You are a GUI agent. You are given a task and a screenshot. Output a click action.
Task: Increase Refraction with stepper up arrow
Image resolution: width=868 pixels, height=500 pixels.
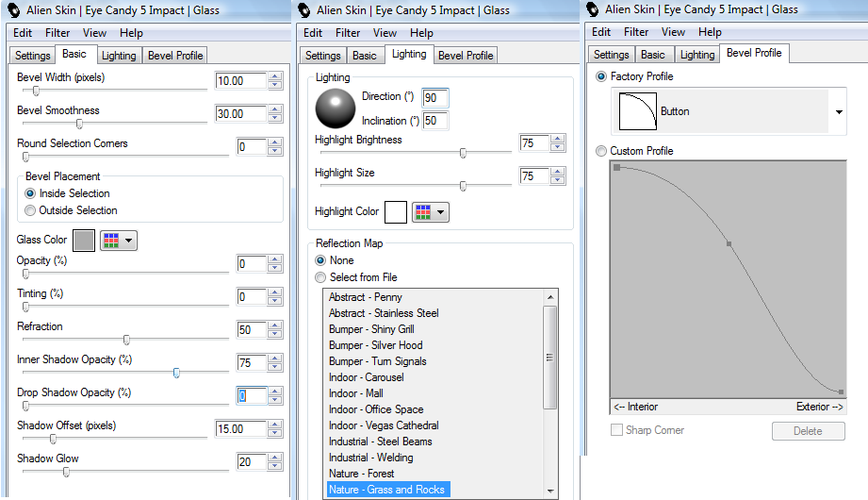275,325
